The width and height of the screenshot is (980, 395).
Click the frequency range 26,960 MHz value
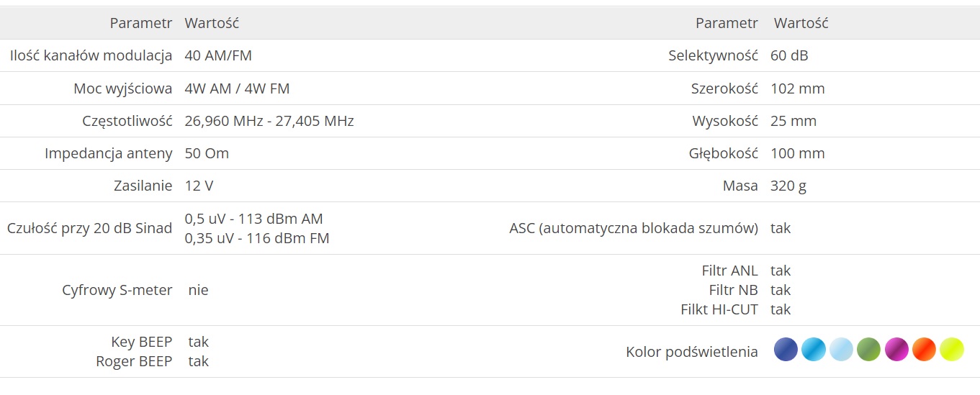[x=269, y=121]
